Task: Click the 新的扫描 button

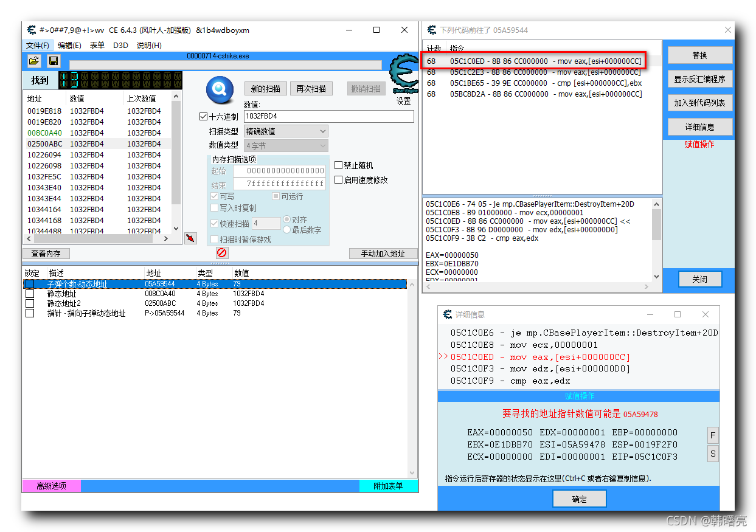Action: pyautogui.click(x=265, y=89)
